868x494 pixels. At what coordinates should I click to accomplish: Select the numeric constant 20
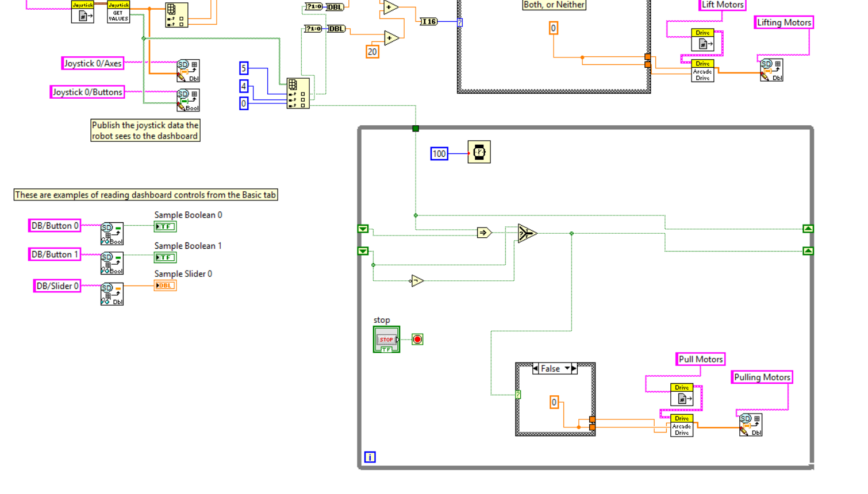(x=372, y=52)
